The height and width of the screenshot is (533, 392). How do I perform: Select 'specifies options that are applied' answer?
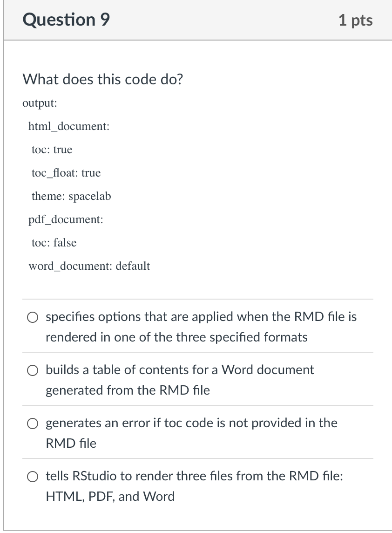[x=33, y=317]
